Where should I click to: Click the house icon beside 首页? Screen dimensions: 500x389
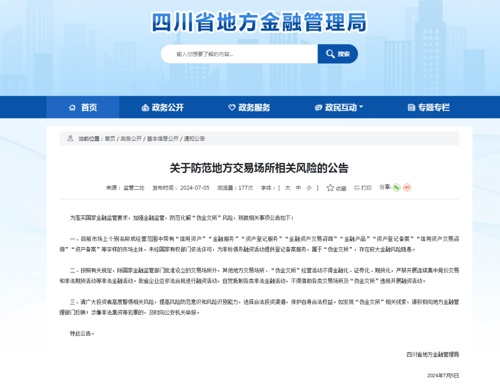click(x=72, y=107)
